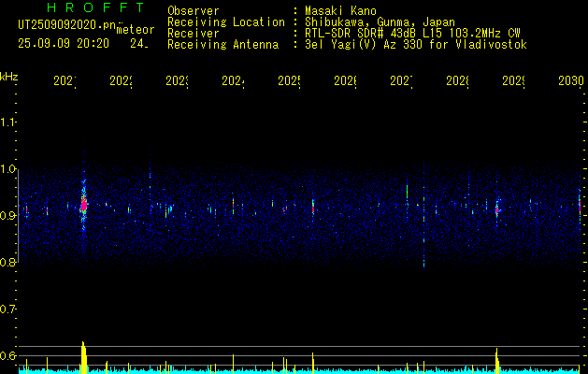Click the 0.8 kHz frequency label
Viewport: 588px width, 374px height.
(x=7, y=262)
